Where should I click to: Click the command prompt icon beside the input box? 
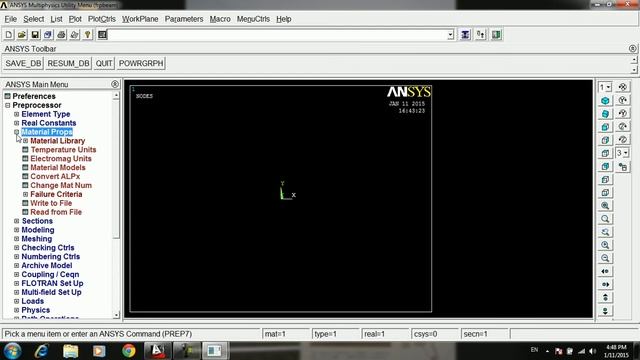click(102, 35)
